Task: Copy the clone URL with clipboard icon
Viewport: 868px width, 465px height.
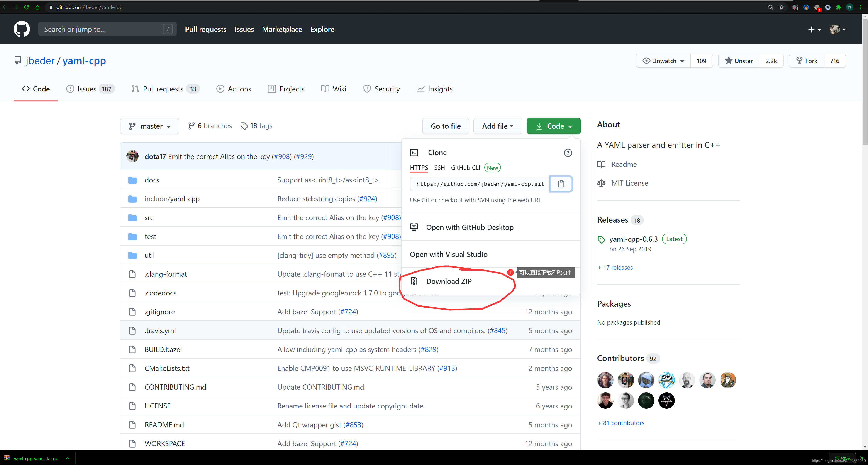Action: (561, 184)
